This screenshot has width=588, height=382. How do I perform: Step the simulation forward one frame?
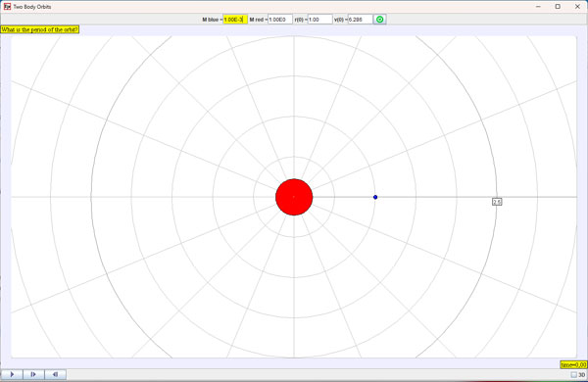pos(33,374)
